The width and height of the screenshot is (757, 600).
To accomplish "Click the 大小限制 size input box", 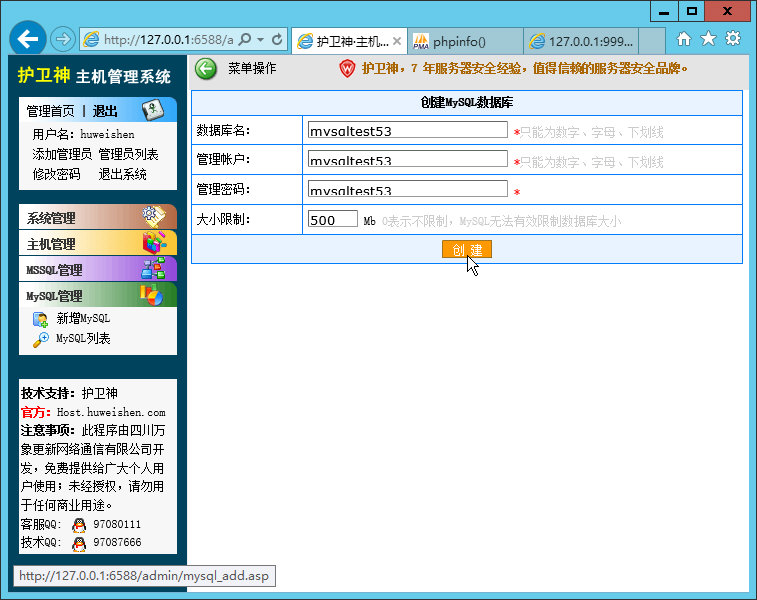I will click(333, 219).
